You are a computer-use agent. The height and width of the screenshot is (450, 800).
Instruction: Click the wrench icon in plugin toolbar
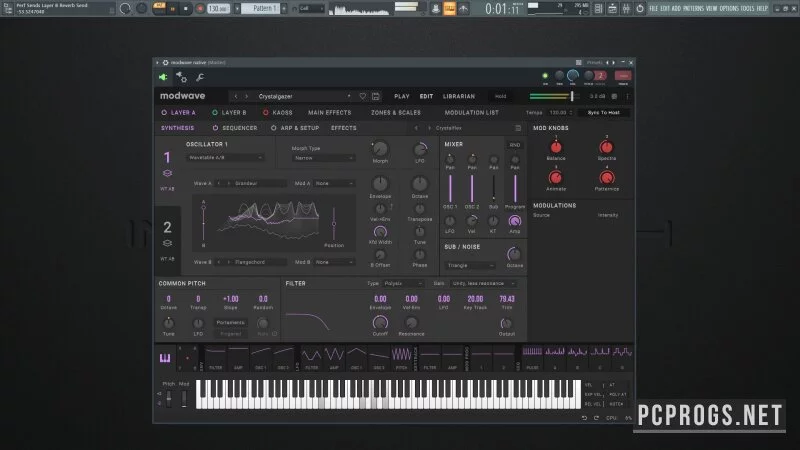[200, 77]
